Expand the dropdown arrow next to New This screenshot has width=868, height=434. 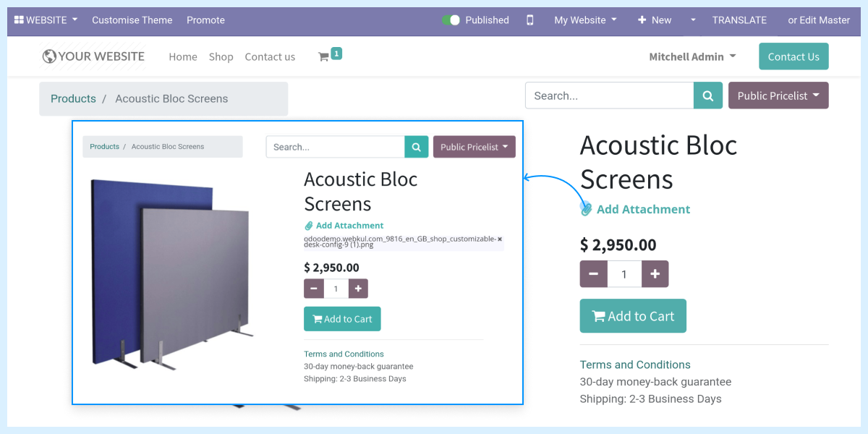coord(692,20)
